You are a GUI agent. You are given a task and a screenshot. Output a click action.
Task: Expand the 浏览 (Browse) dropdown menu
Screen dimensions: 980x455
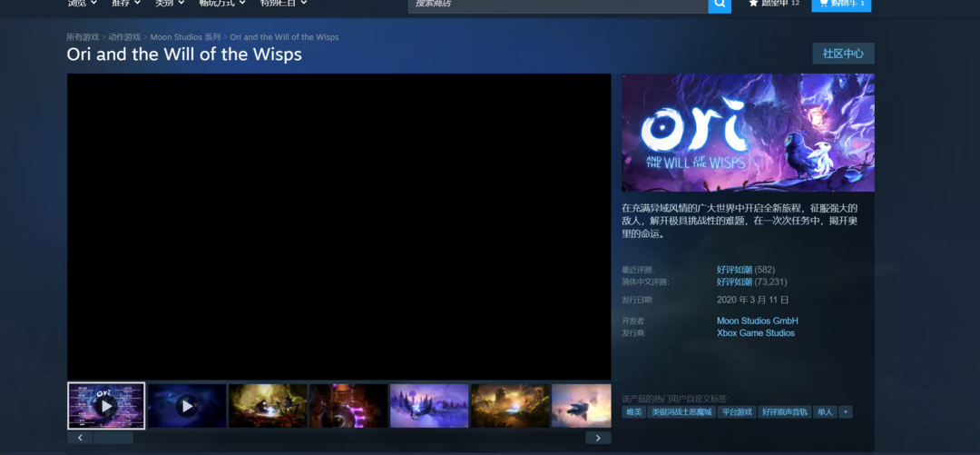coord(83,3)
